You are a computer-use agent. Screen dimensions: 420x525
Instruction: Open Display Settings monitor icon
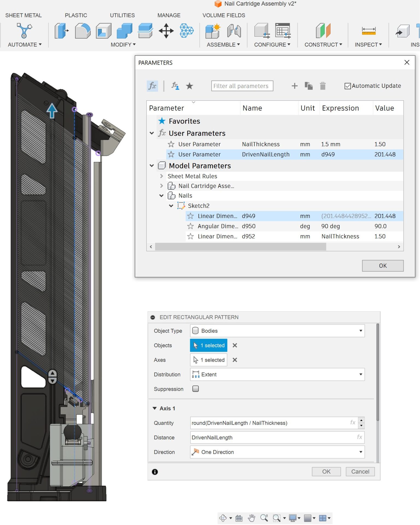coord(293,518)
